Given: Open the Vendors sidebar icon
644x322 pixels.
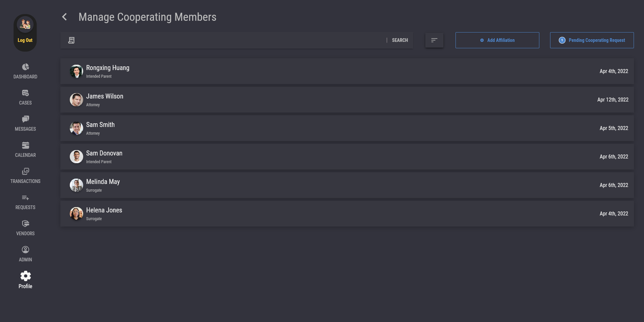Looking at the screenshot, I should [25, 224].
